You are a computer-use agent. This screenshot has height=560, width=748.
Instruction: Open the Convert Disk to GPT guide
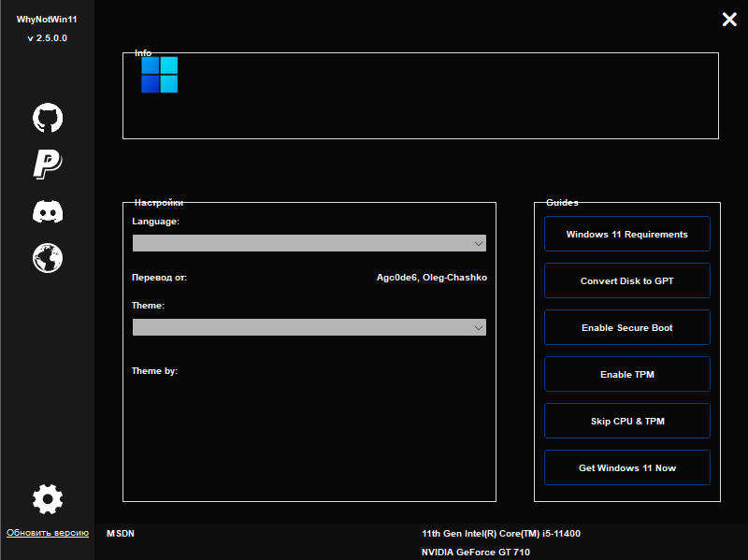626,280
